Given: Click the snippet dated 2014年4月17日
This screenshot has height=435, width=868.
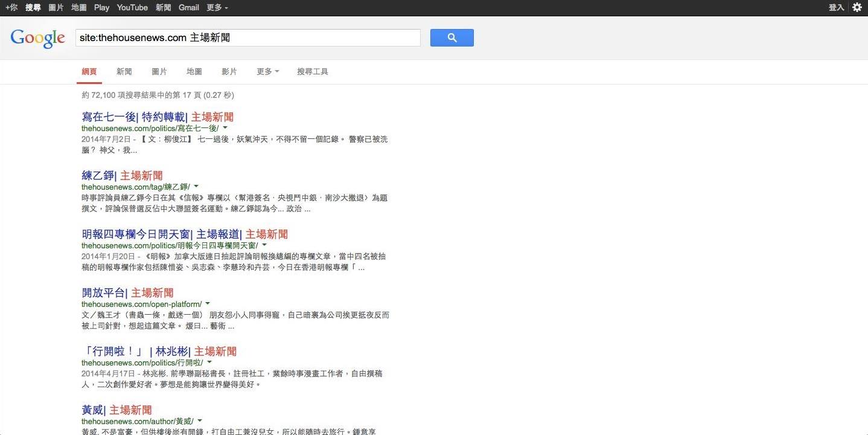Looking at the screenshot, I should [232, 379].
